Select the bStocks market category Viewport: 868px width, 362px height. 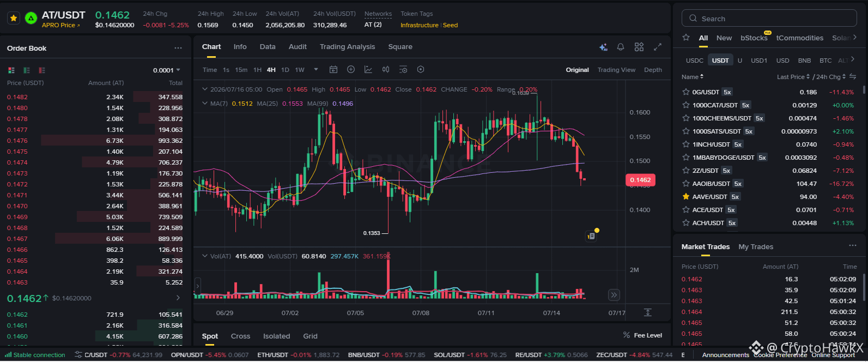click(x=754, y=38)
